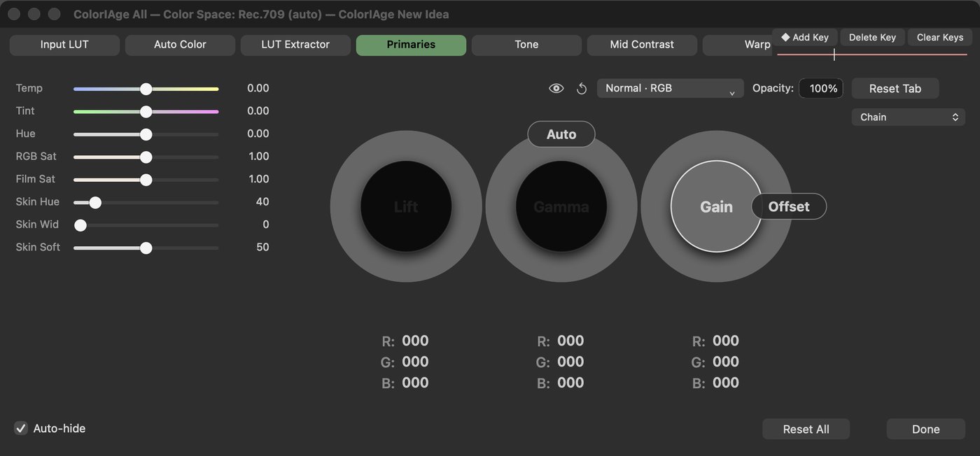Enable the Auto-hide checkbox
Viewport: 980px width, 456px height.
point(21,428)
